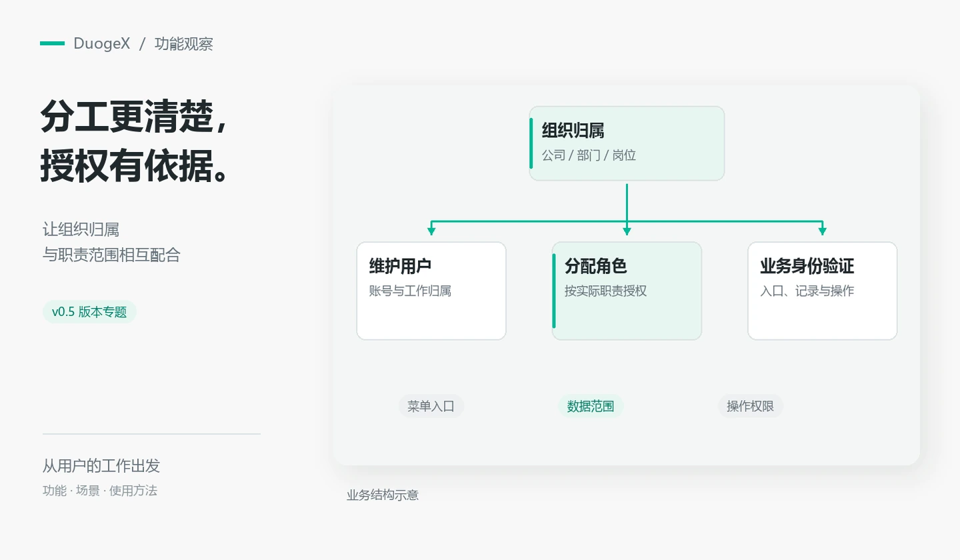Click the headline 分工更清楚，
Viewport: 960px width, 560px height.
[135, 118]
